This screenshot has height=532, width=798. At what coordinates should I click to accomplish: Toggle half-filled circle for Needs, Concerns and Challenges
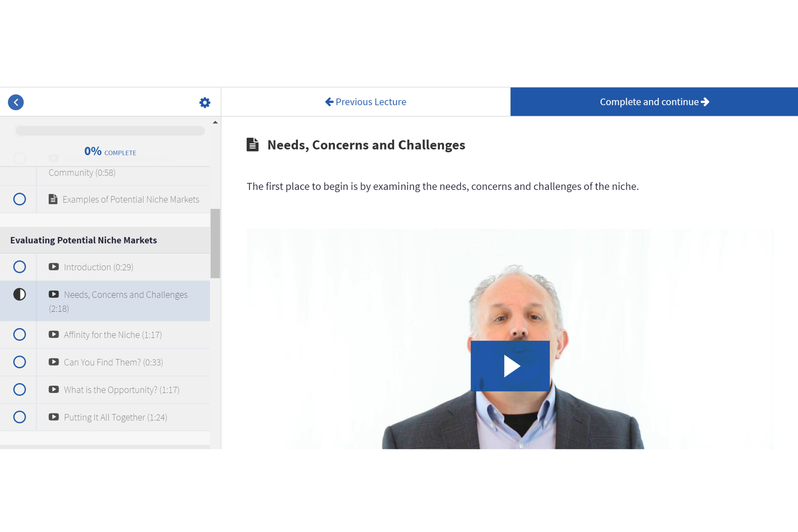pos(20,294)
